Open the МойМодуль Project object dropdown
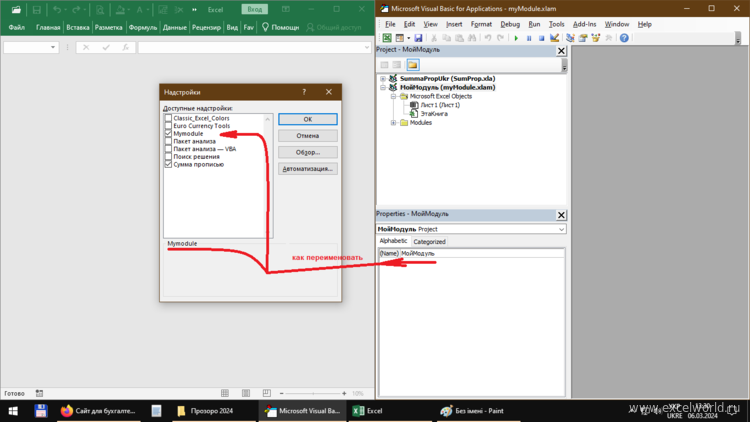 coord(561,229)
